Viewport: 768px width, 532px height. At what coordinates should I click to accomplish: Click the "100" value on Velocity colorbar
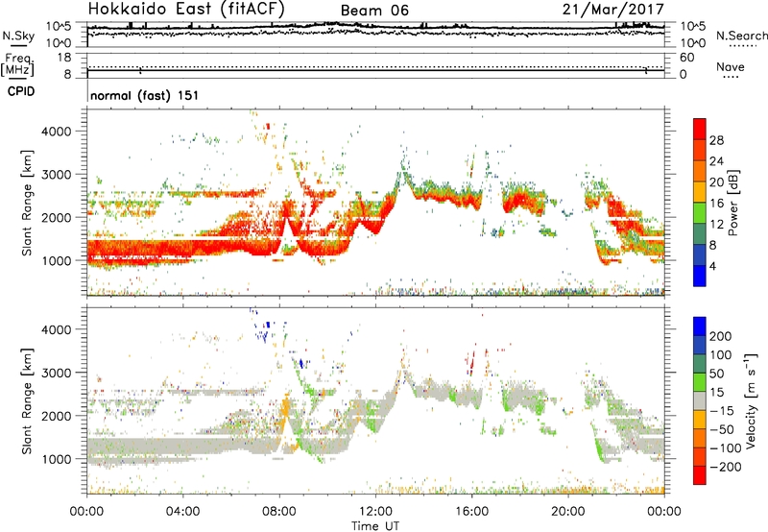pyautogui.click(x=721, y=354)
